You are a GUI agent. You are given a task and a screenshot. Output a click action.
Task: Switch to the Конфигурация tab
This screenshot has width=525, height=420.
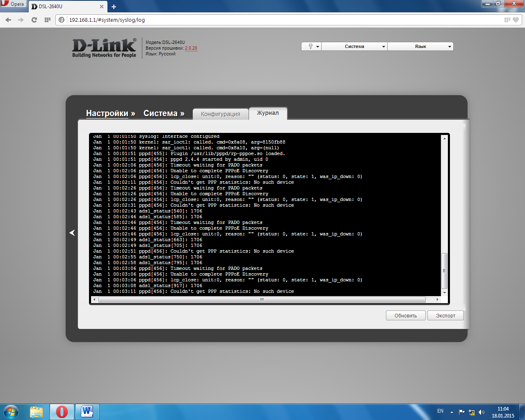[221, 114]
